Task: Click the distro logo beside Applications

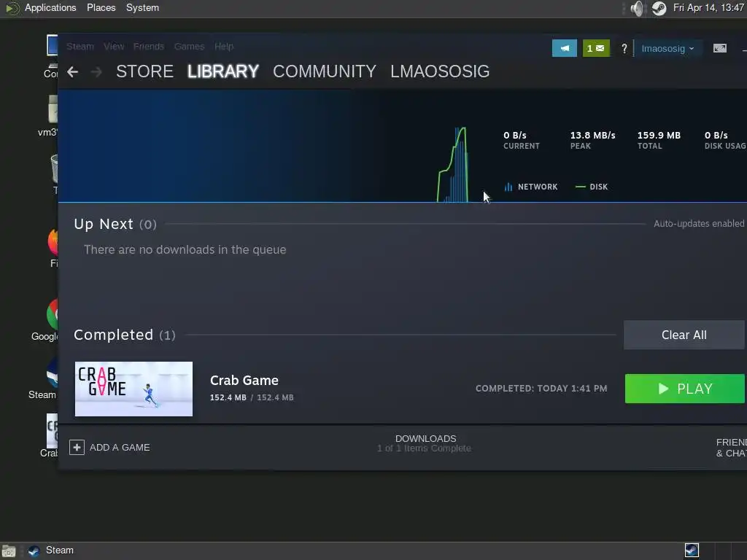Action: (12, 8)
